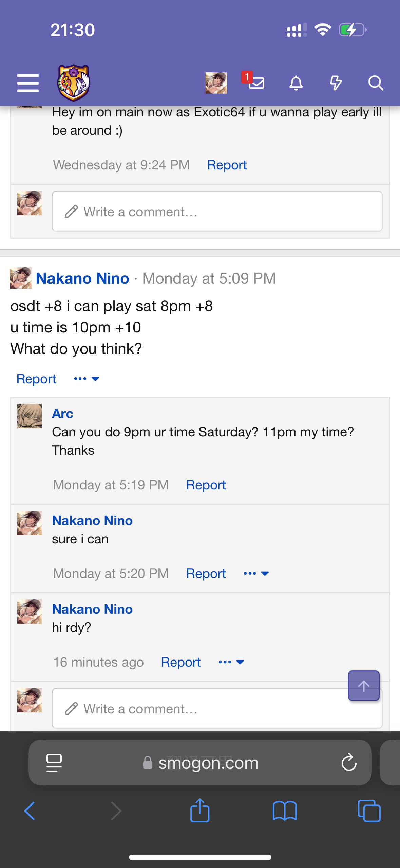Focus the bottom 'Write a comment…' field

(217, 708)
